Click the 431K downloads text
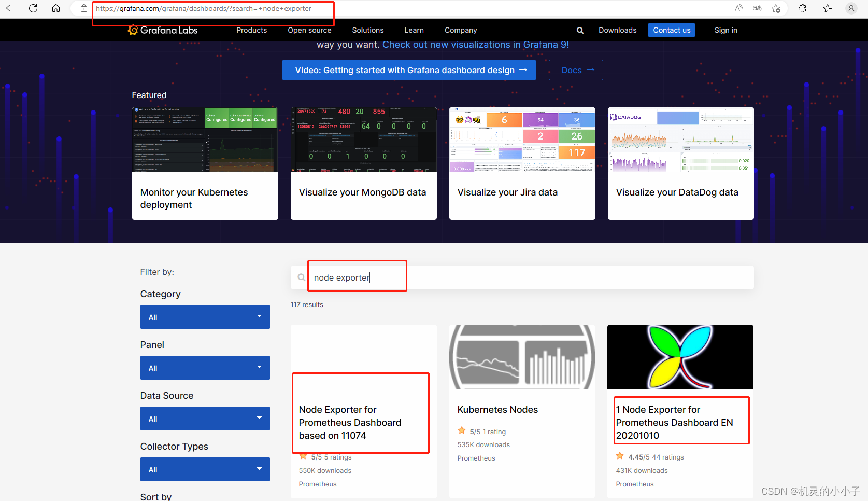The width and height of the screenshot is (868, 501). coord(642,470)
